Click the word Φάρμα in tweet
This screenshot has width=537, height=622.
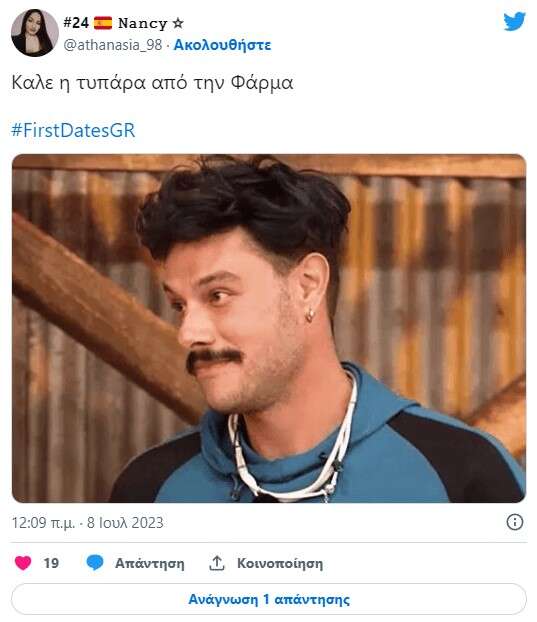click(x=262, y=83)
